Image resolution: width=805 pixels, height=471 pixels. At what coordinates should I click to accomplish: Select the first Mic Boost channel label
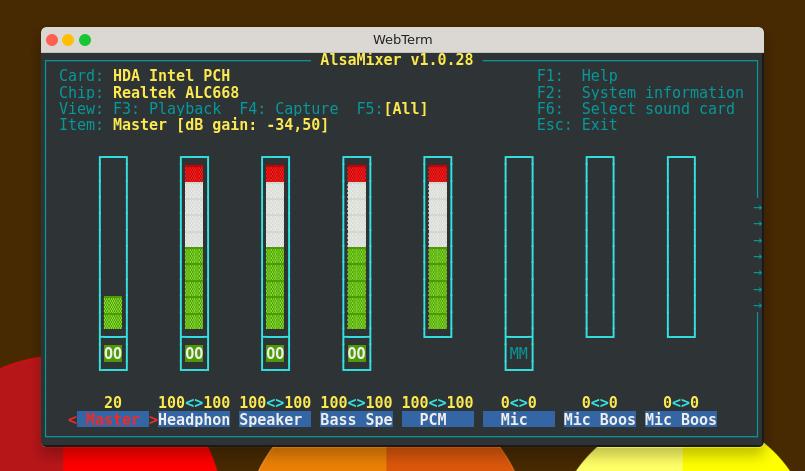point(600,419)
